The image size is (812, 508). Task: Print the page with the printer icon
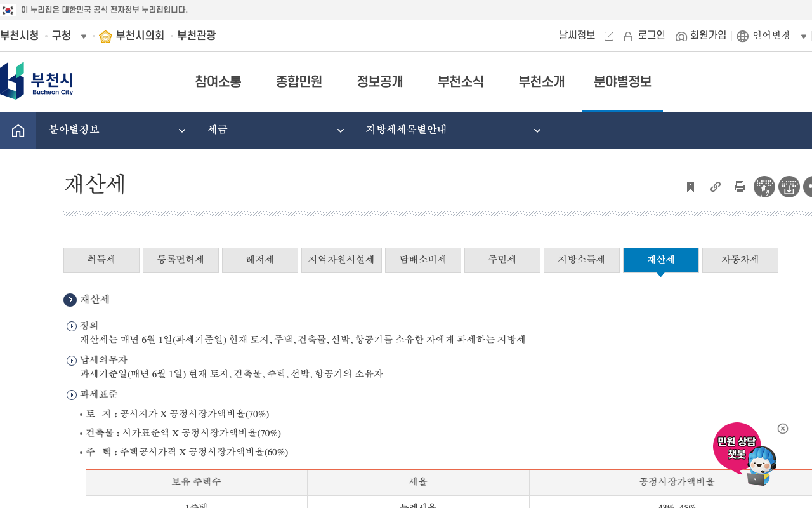(x=740, y=187)
